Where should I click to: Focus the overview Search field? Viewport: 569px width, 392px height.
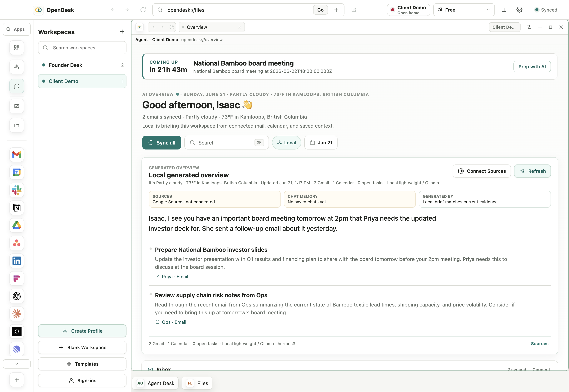coord(226,143)
